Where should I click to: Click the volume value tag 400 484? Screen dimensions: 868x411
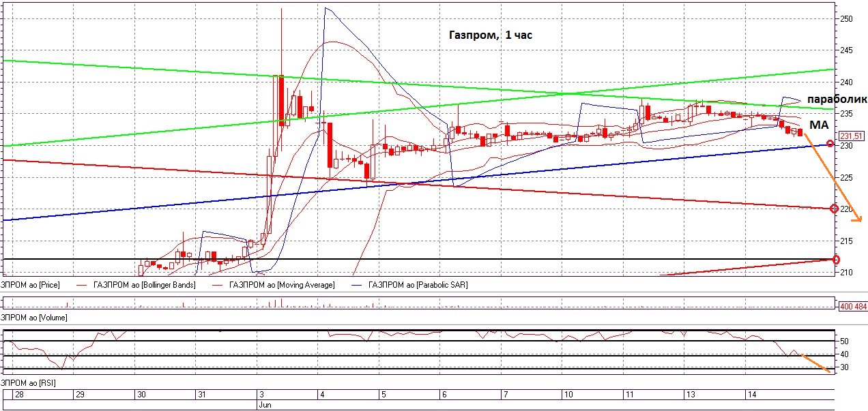coord(852,306)
